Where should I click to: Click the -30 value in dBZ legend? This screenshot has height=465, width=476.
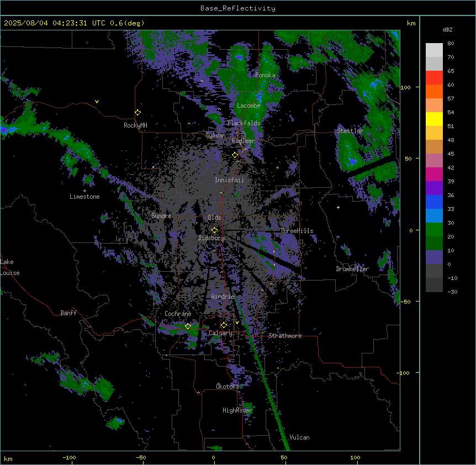(x=452, y=292)
